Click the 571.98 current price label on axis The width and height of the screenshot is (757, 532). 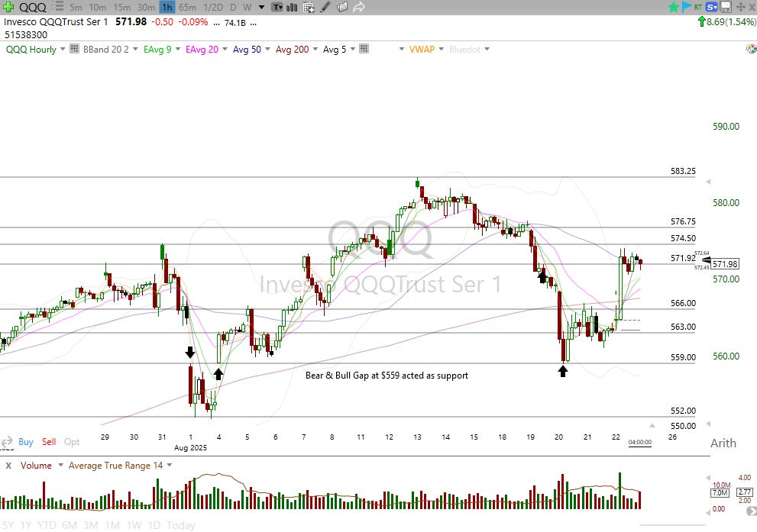[x=725, y=264]
